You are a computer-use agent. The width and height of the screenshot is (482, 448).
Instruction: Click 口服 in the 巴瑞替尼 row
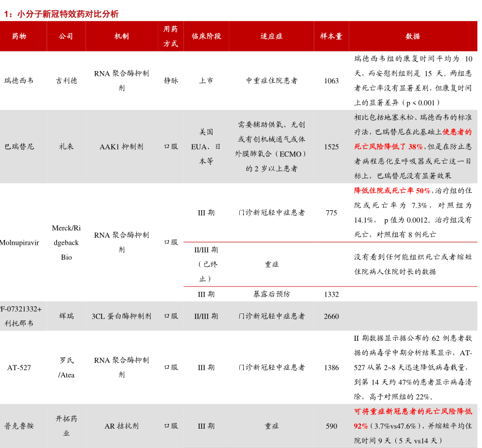(x=171, y=146)
